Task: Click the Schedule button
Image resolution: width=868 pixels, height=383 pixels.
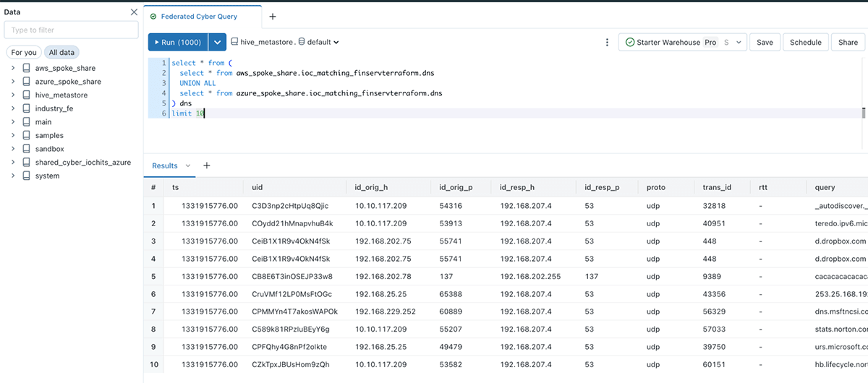Action: pyautogui.click(x=805, y=43)
